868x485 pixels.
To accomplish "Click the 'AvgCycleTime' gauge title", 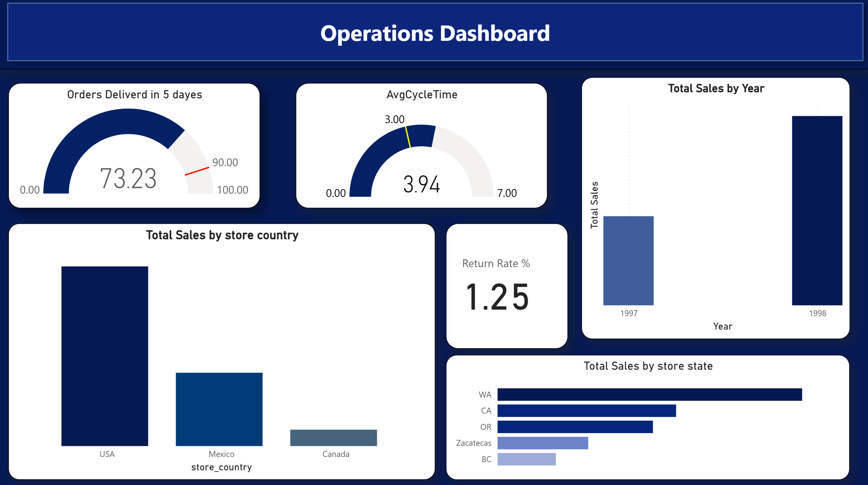I will click(x=422, y=95).
